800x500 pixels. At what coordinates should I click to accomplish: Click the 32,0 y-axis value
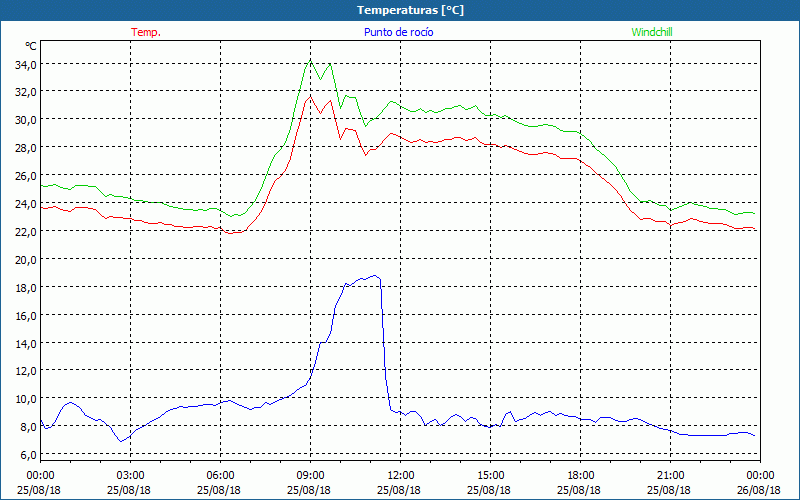click(x=26, y=92)
